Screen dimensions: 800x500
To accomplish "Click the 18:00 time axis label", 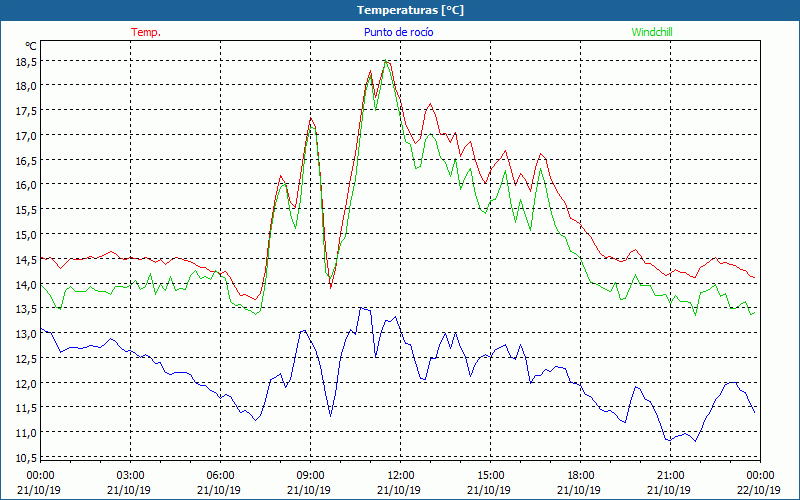I will pyautogui.click(x=581, y=476).
